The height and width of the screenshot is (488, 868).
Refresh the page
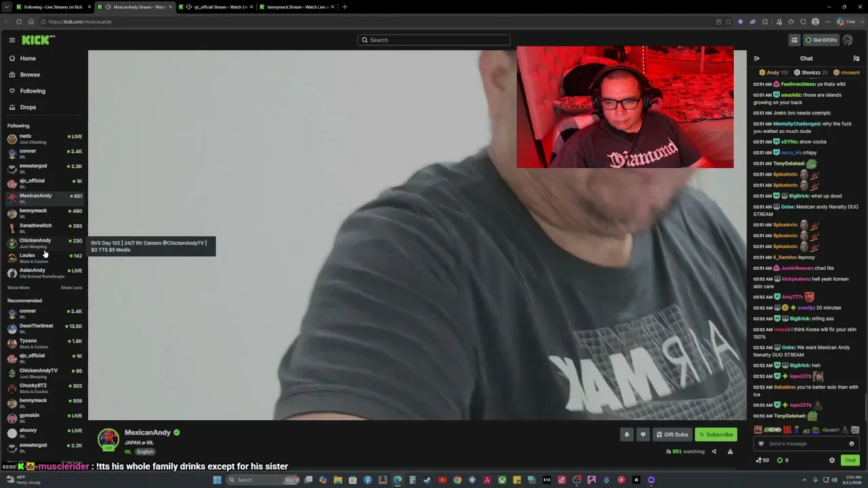point(19,22)
